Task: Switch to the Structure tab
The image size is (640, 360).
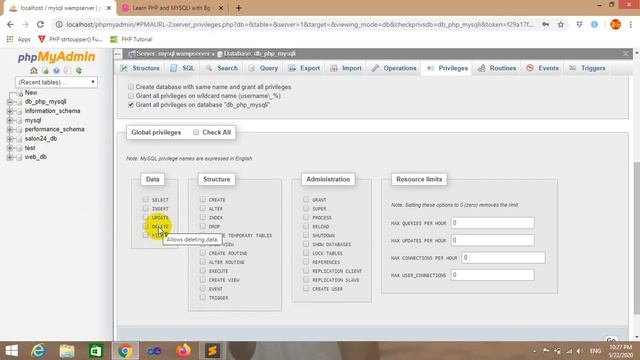Action: (x=140, y=68)
